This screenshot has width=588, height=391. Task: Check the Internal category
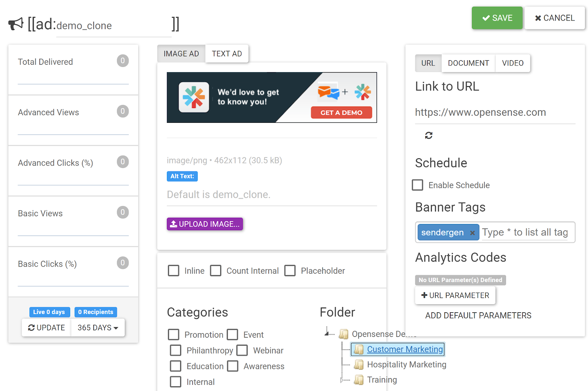176,382
